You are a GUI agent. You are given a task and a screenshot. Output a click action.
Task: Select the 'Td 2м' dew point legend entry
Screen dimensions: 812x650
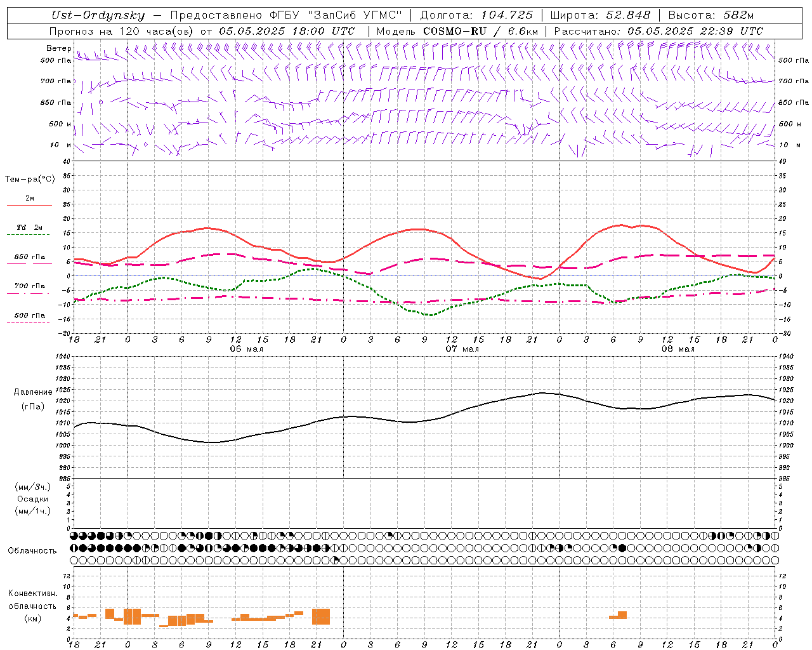pos(29,227)
